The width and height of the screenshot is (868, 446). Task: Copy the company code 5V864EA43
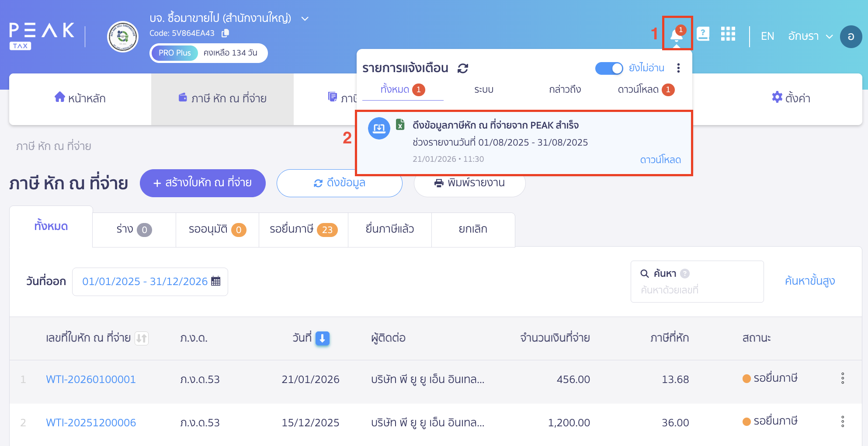click(x=225, y=33)
